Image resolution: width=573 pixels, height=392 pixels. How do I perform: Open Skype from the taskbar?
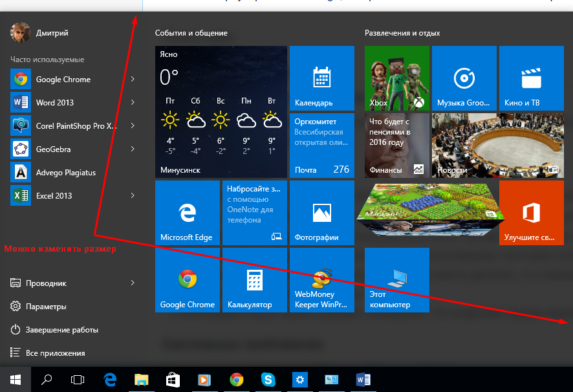pyautogui.click(x=268, y=380)
